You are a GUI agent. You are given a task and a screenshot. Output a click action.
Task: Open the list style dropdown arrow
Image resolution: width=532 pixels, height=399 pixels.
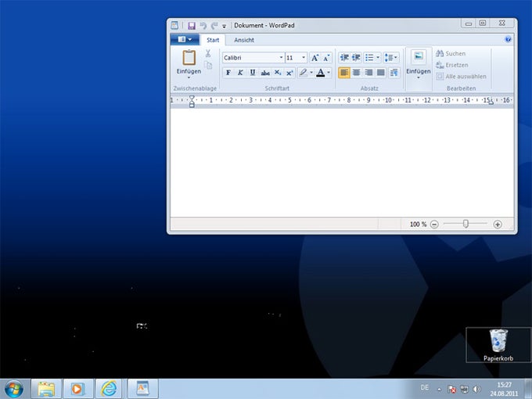(x=378, y=58)
